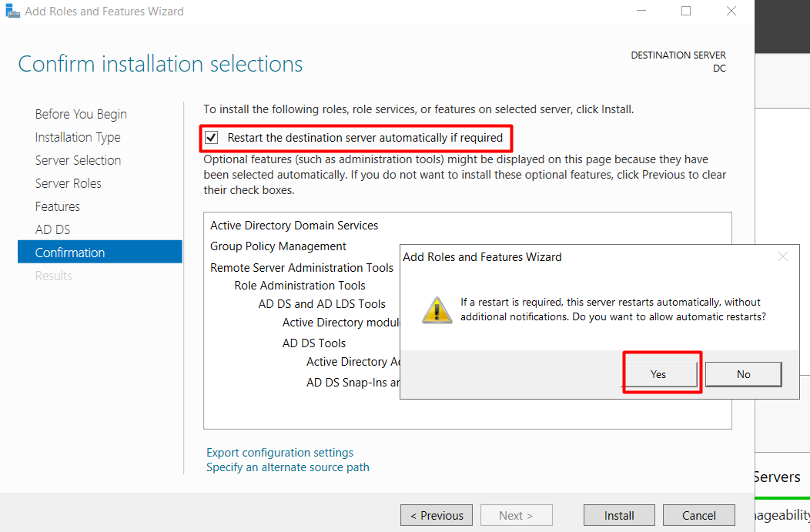Select the Confirmation step

coord(70,253)
